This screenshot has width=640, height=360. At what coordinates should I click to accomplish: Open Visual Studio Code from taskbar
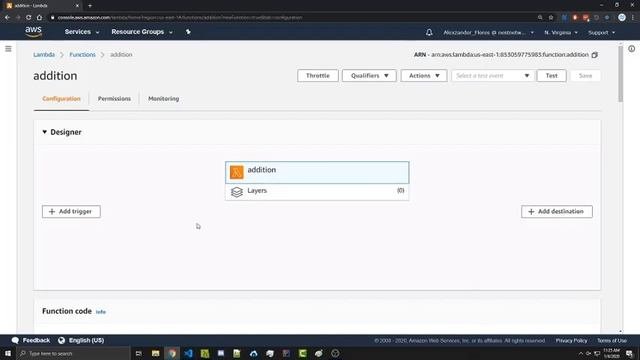(188, 353)
